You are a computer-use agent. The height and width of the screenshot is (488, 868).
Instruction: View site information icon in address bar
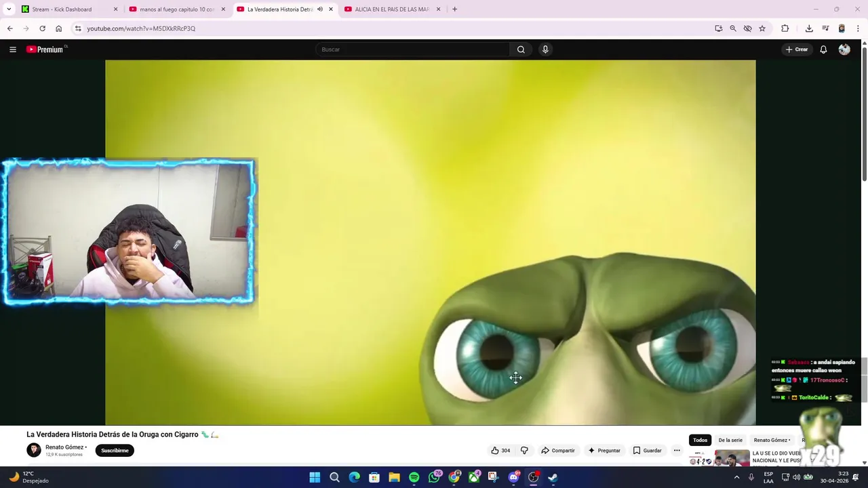tap(78, 28)
